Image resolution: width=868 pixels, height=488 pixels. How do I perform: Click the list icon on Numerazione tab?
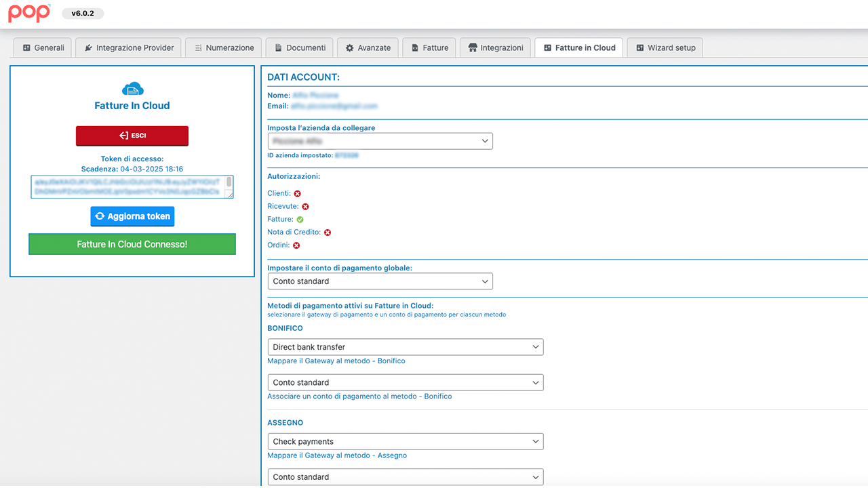click(198, 48)
